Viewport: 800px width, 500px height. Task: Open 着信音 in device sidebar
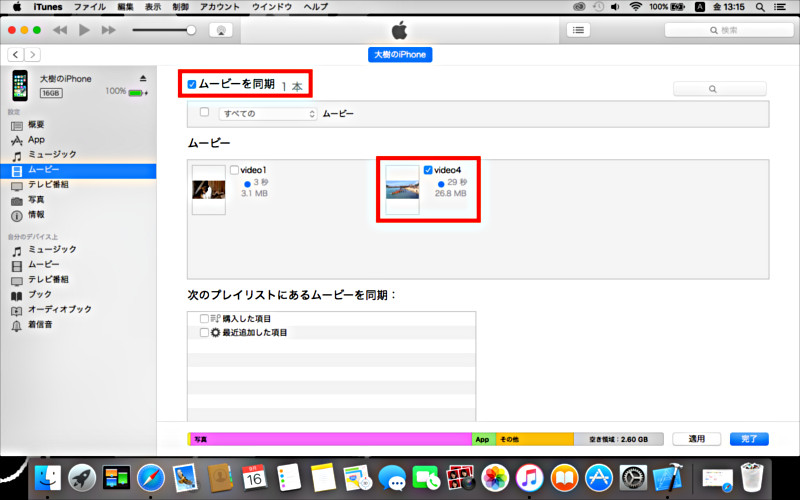click(40, 324)
